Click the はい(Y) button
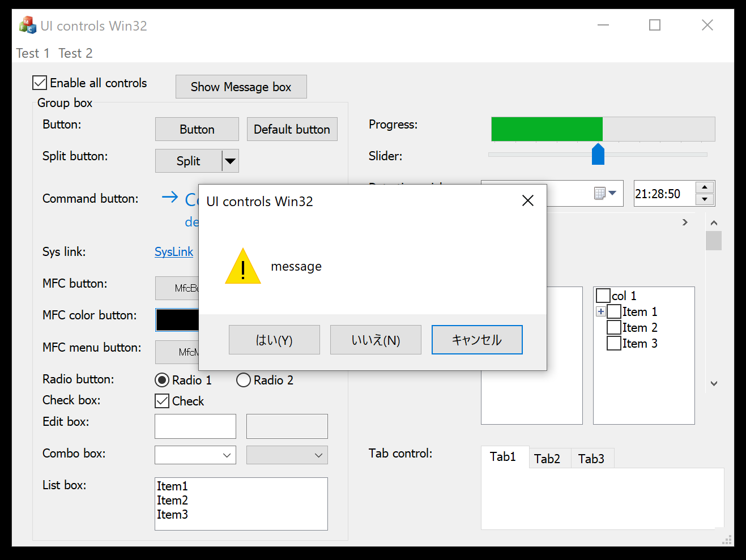The image size is (746, 560). 274,340
